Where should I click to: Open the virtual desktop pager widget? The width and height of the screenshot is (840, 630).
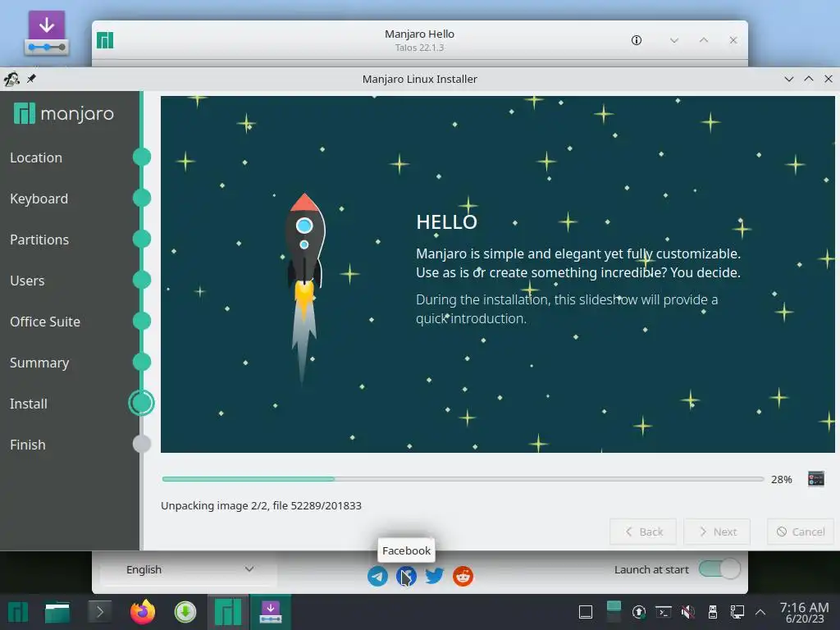pyautogui.click(x=614, y=612)
